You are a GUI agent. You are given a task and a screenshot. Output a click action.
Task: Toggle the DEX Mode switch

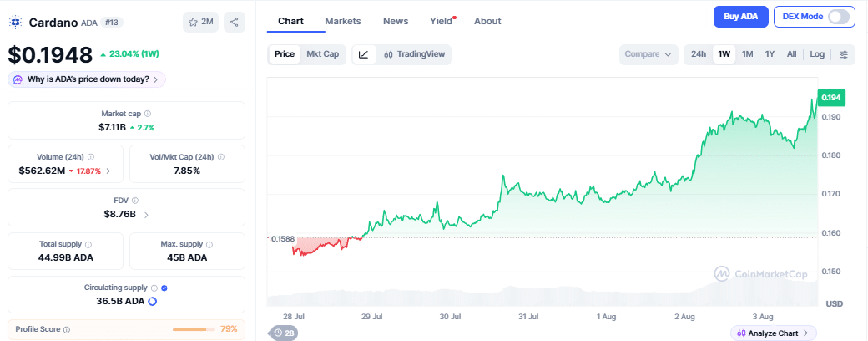tap(838, 17)
